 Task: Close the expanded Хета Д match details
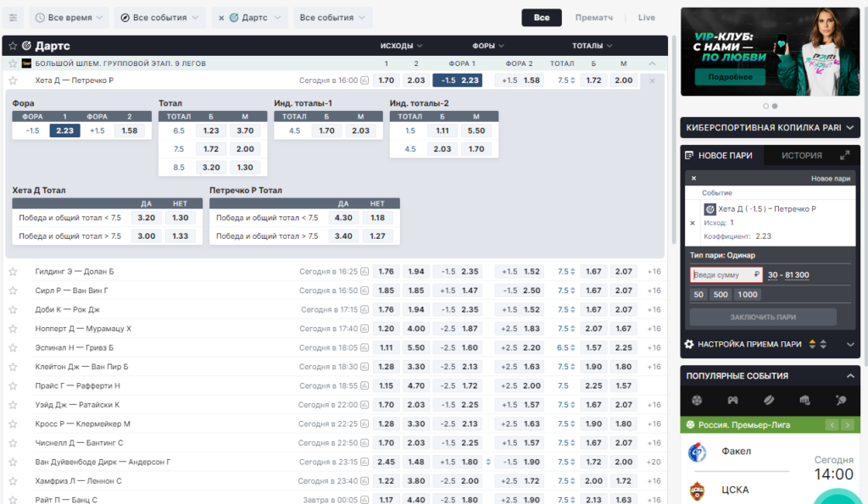click(x=652, y=80)
